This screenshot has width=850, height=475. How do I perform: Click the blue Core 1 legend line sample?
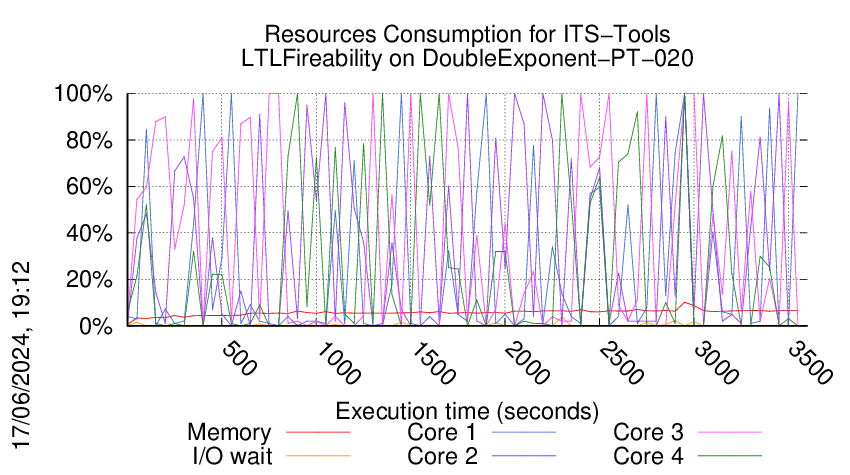tap(524, 432)
